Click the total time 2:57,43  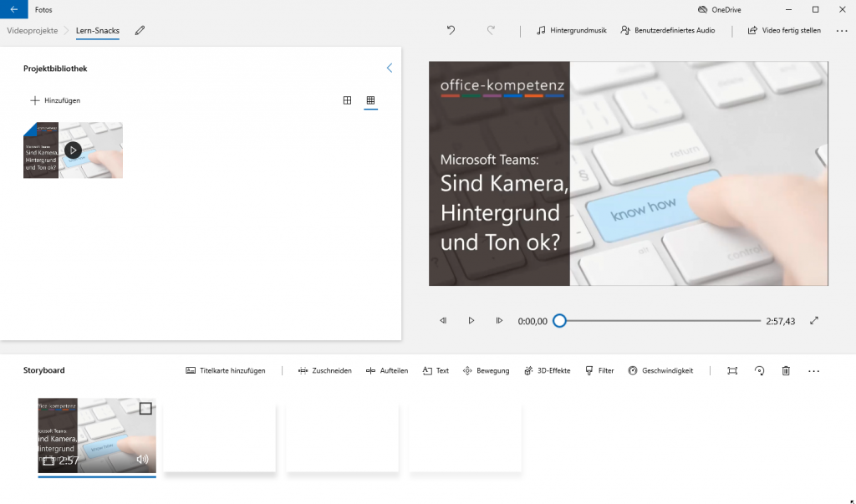780,321
